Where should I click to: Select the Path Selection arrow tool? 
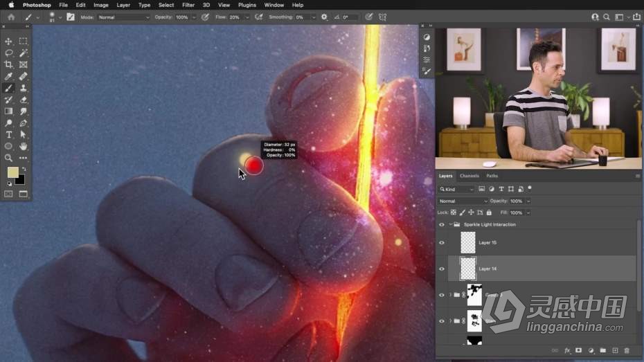[x=23, y=134]
